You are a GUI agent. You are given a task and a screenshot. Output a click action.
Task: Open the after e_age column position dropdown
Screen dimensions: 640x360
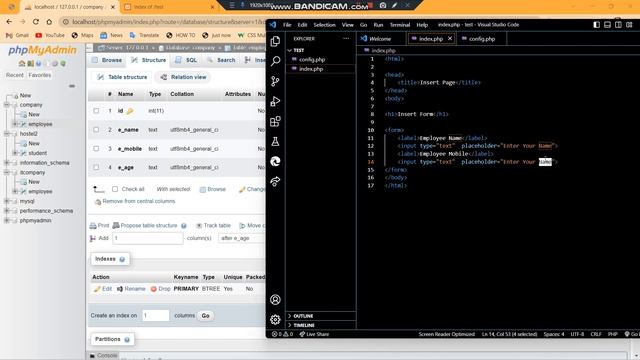click(242, 238)
